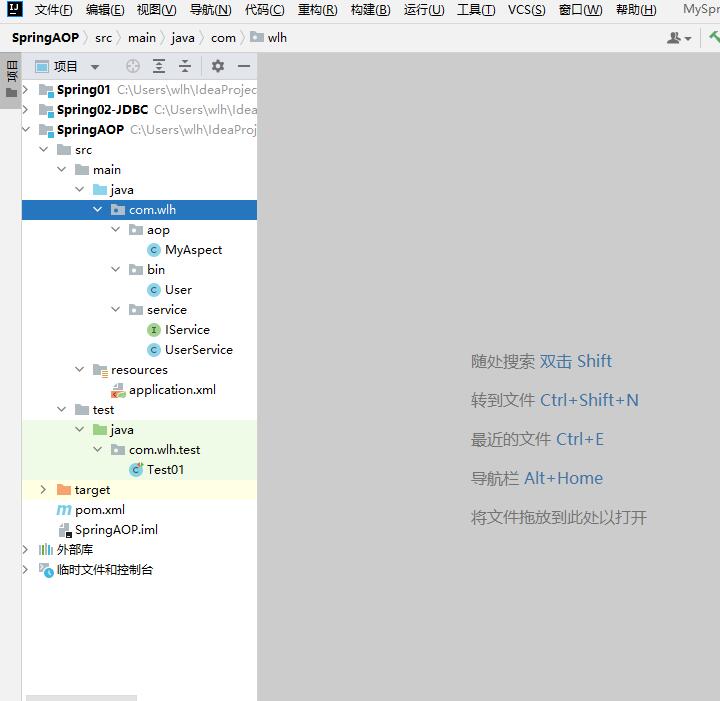
Task: Open the 构建(B) menu
Action: pos(370,10)
